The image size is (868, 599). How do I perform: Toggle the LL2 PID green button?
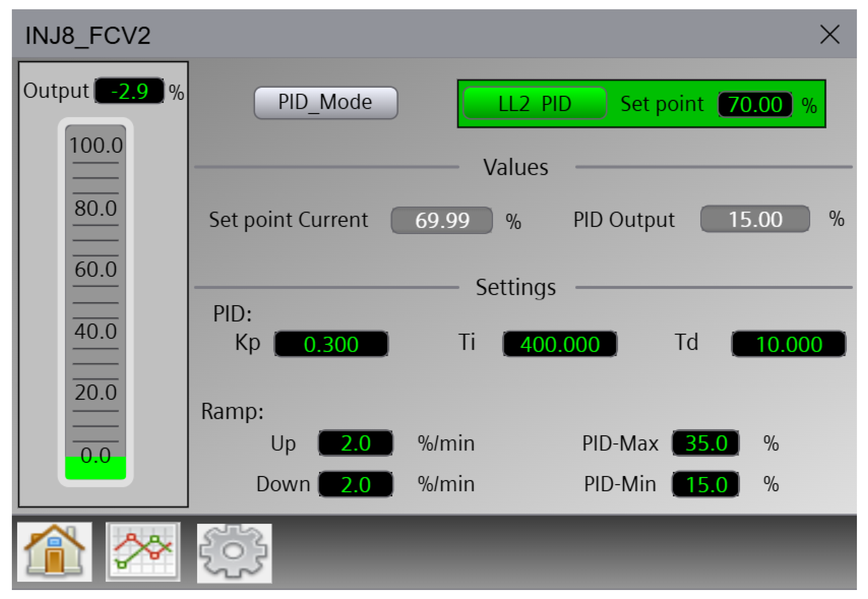[x=534, y=103]
